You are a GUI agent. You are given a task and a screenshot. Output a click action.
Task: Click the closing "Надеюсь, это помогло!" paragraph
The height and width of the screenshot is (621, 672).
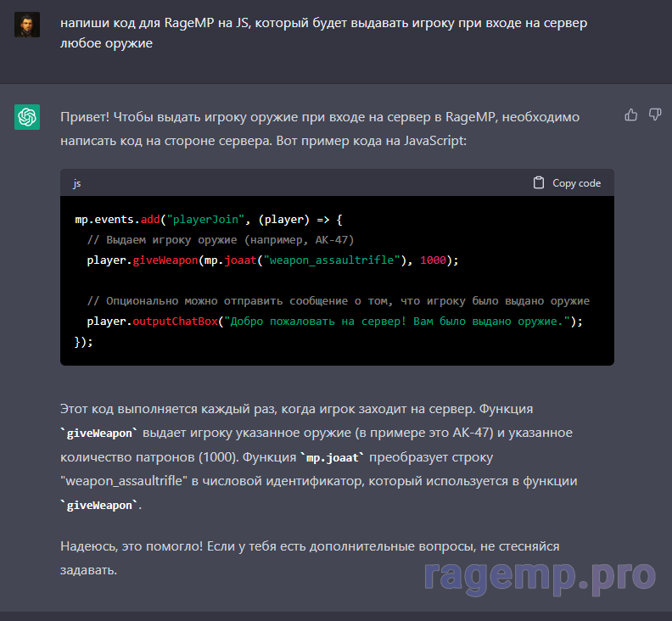(x=310, y=557)
